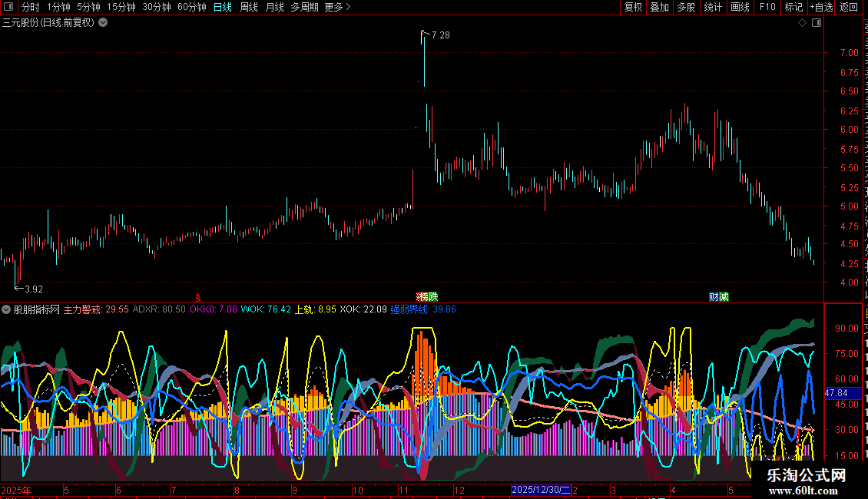
Task: Select the 分时 intraday view
Action: click(31, 7)
